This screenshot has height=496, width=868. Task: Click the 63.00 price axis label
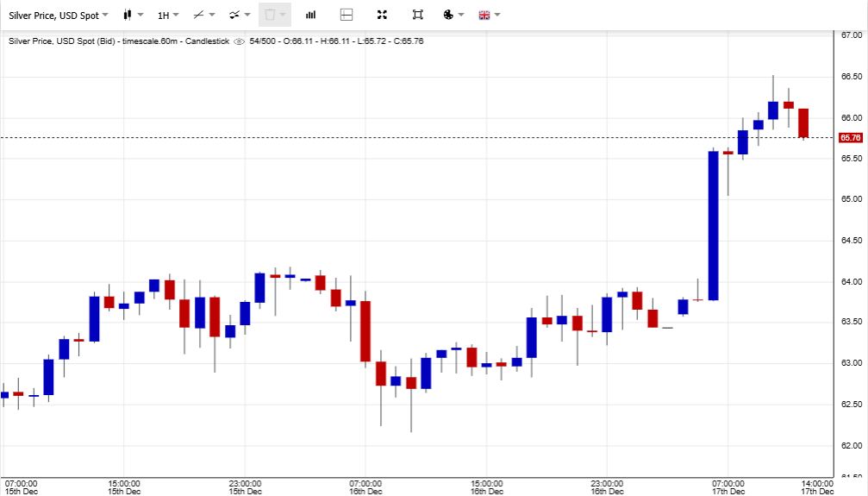[852, 363]
